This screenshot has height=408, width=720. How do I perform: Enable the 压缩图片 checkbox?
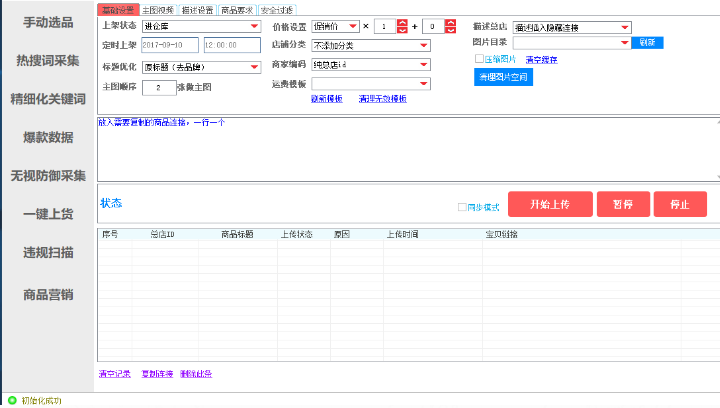click(x=479, y=60)
